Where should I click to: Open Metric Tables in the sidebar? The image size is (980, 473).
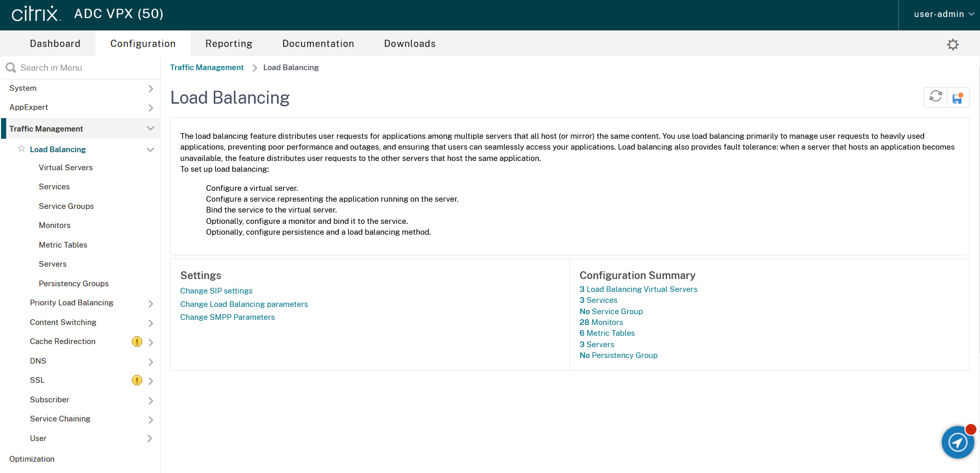click(63, 245)
